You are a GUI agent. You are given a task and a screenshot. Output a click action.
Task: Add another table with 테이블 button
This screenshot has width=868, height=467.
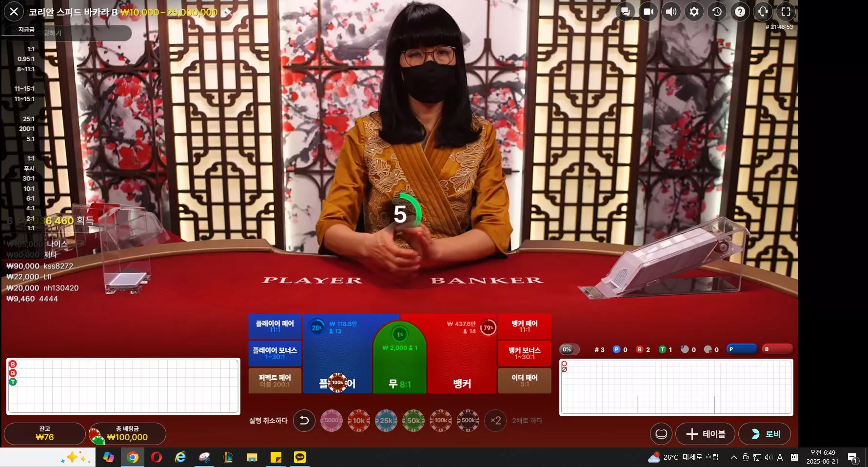pos(706,434)
